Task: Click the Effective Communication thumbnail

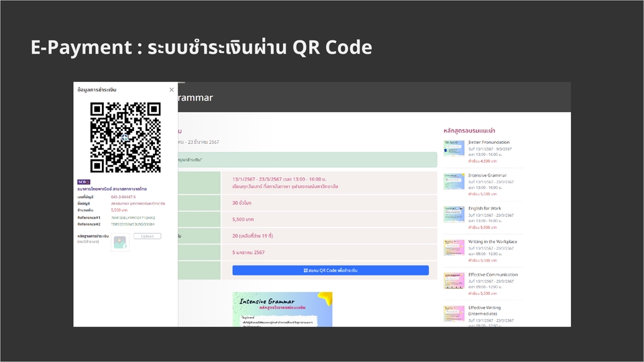Action: [x=454, y=281]
